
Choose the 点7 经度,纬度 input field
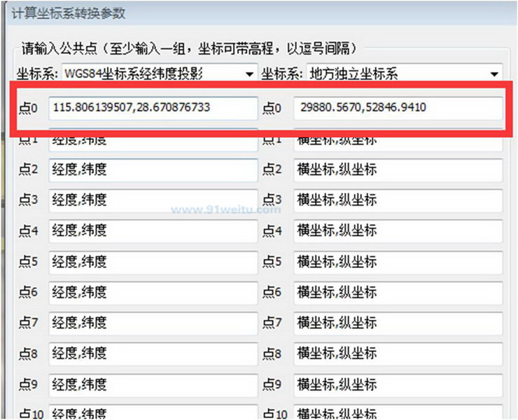pos(153,323)
